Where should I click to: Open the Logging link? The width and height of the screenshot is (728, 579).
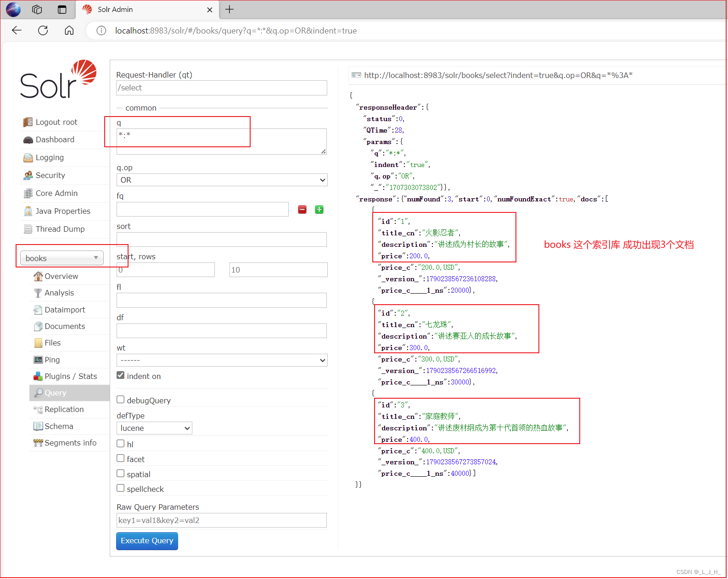click(50, 157)
